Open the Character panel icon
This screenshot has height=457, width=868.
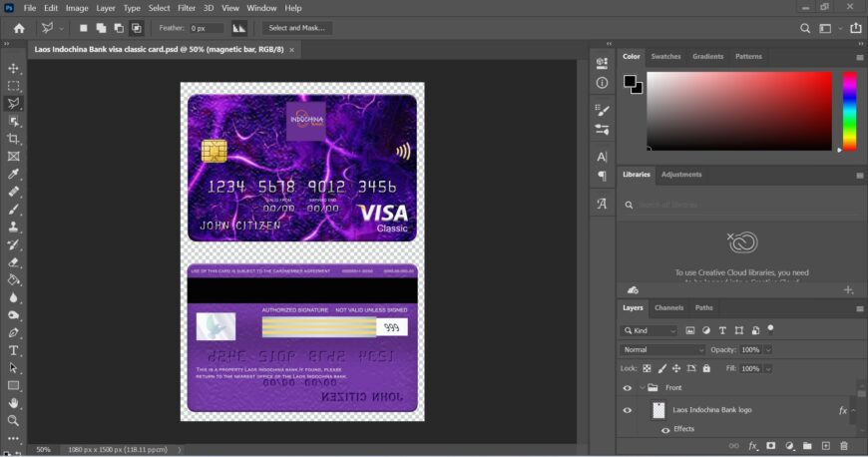point(602,157)
